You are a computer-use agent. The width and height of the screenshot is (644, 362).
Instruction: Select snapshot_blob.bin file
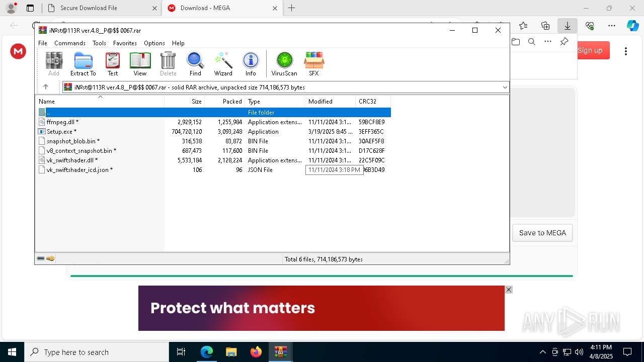coord(213,141)
